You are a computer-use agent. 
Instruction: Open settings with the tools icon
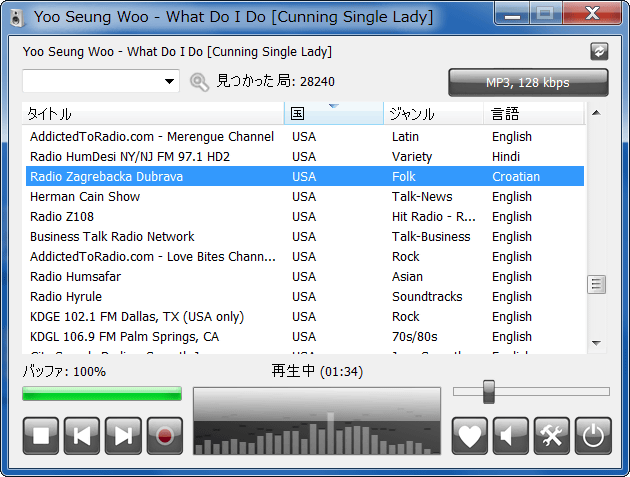click(x=552, y=436)
